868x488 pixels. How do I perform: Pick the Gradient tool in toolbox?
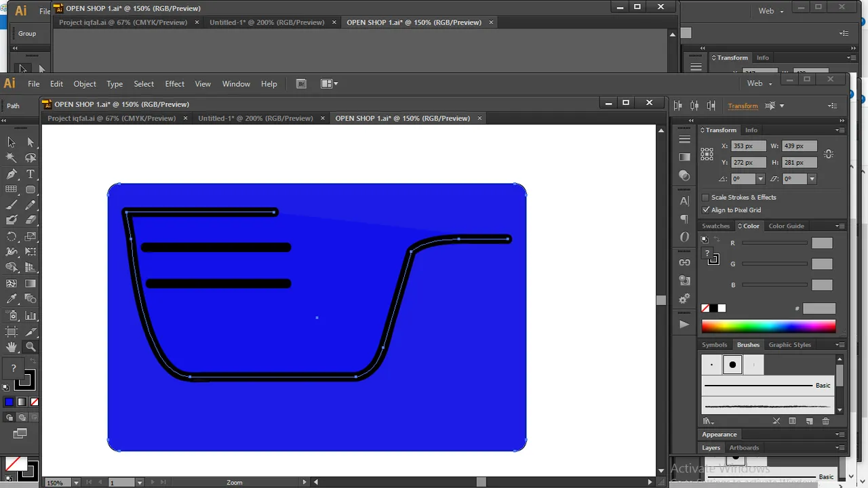tap(31, 283)
